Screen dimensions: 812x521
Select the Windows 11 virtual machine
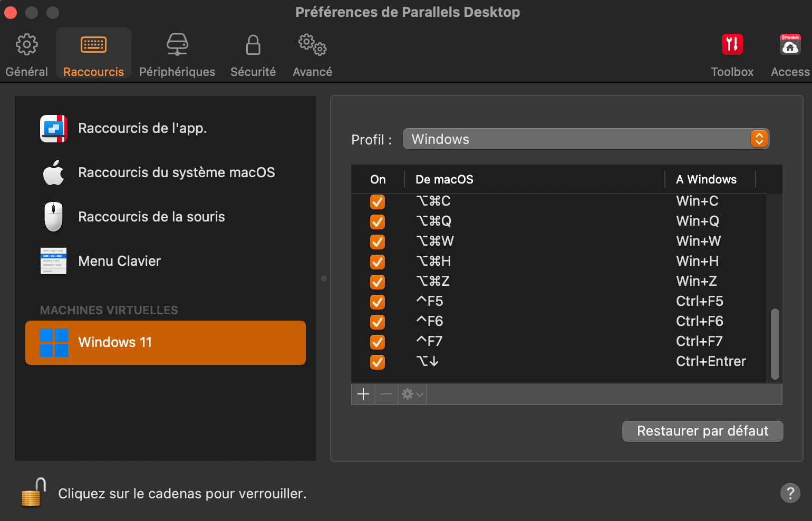click(166, 343)
